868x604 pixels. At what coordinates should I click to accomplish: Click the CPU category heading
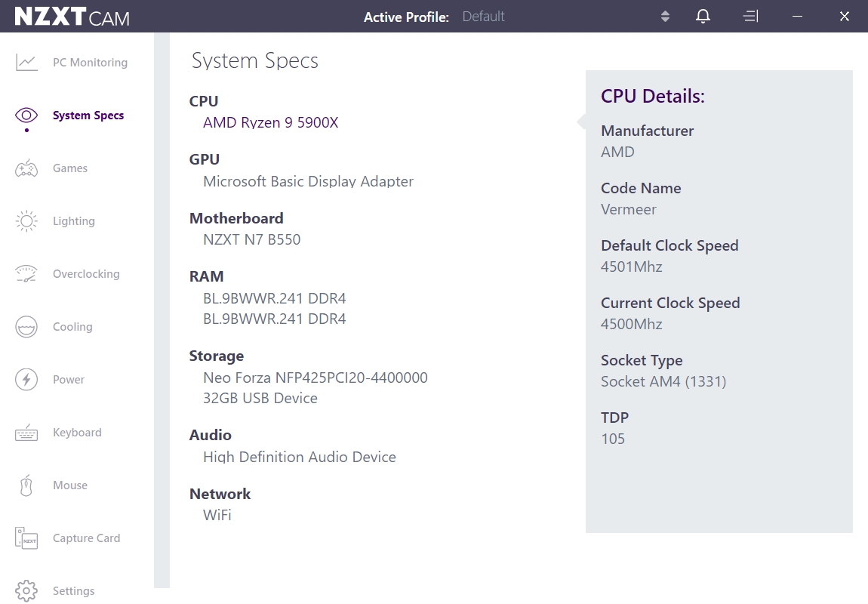(x=204, y=101)
